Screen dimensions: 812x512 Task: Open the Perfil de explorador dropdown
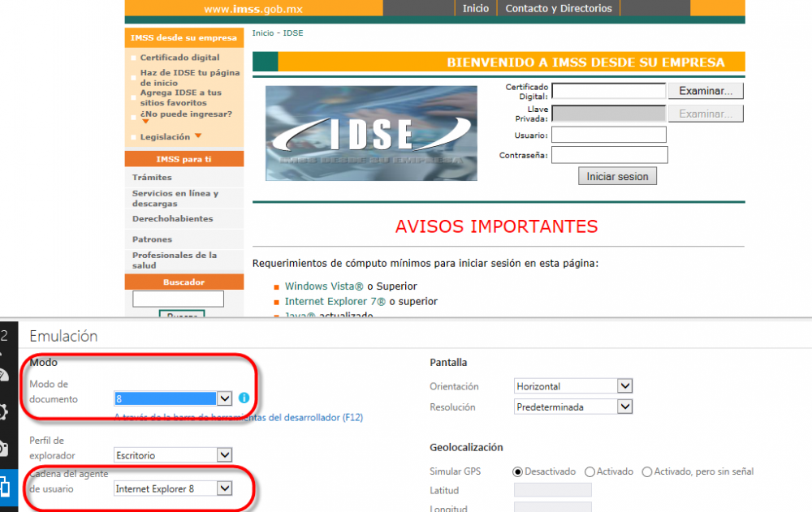[x=172, y=455]
